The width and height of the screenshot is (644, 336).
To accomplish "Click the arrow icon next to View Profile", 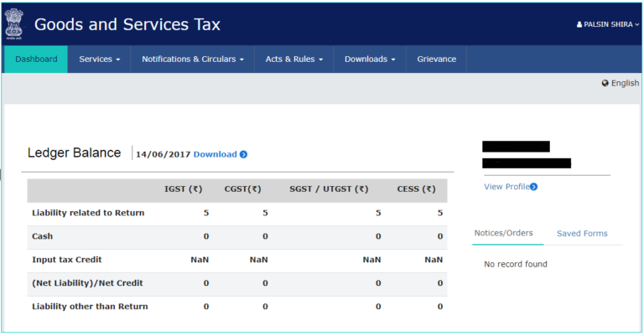I will (533, 187).
